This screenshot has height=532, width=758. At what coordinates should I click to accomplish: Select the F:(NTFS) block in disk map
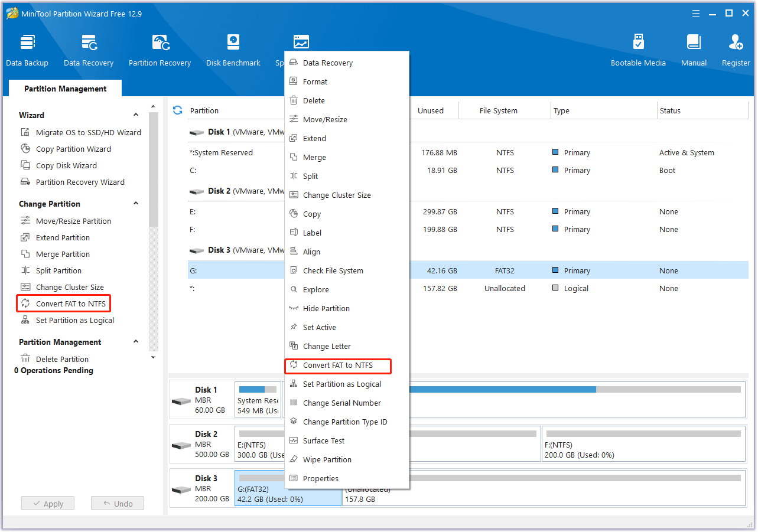tap(643, 444)
